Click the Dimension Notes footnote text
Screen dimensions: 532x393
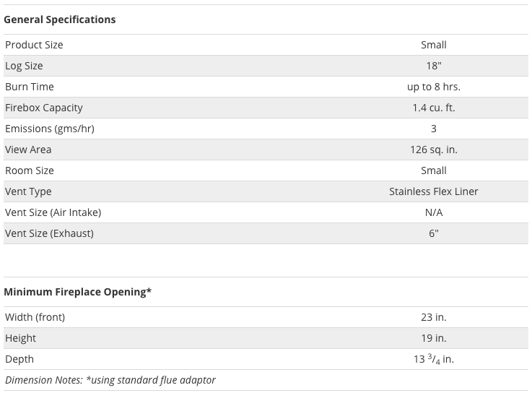[x=110, y=380]
